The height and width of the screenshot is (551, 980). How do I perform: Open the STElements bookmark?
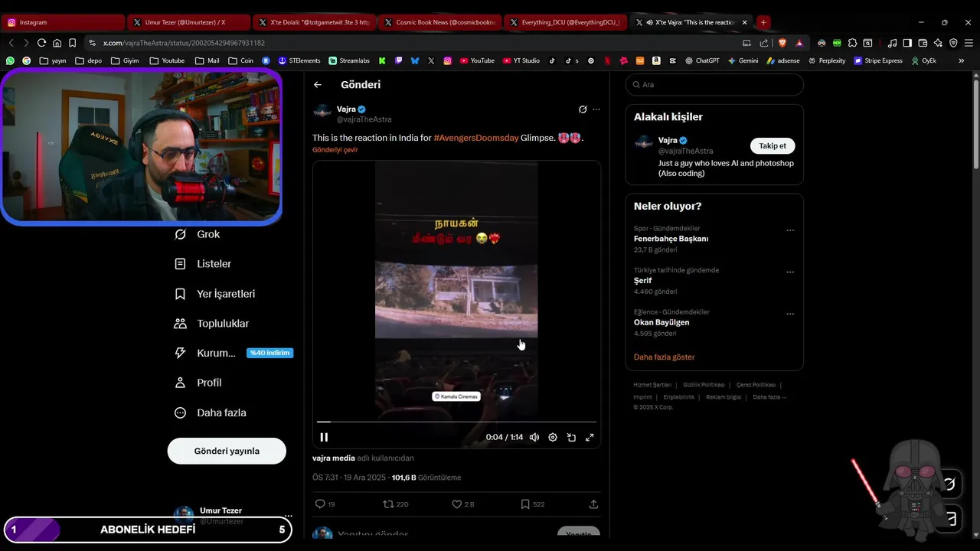(x=299, y=60)
